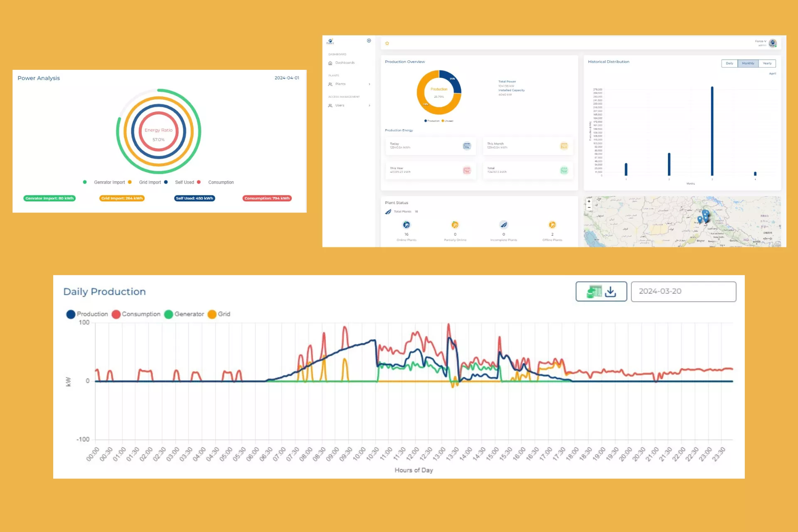Open the 2024-03-20 date picker field
Screen dimensions: 798x532
683,291
